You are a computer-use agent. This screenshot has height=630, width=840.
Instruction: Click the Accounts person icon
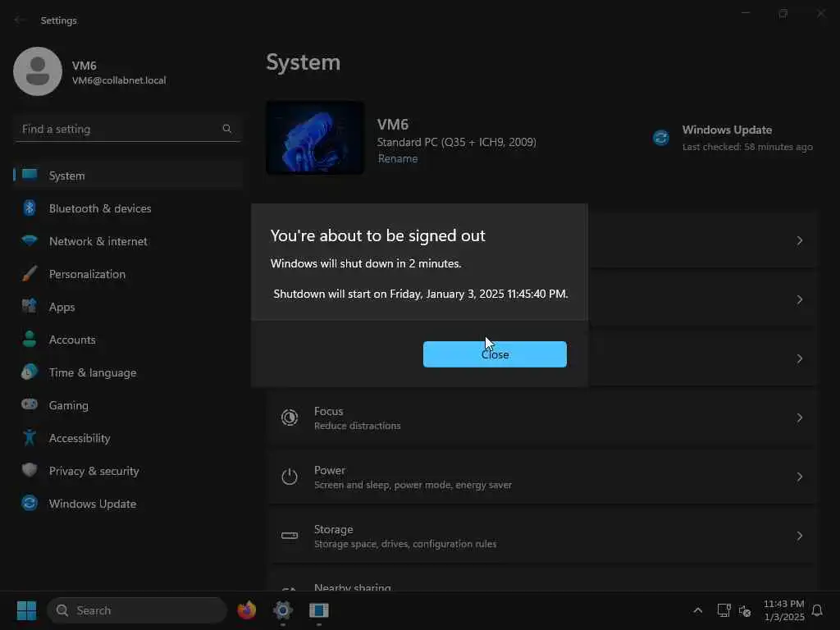pyautogui.click(x=30, y=339)
